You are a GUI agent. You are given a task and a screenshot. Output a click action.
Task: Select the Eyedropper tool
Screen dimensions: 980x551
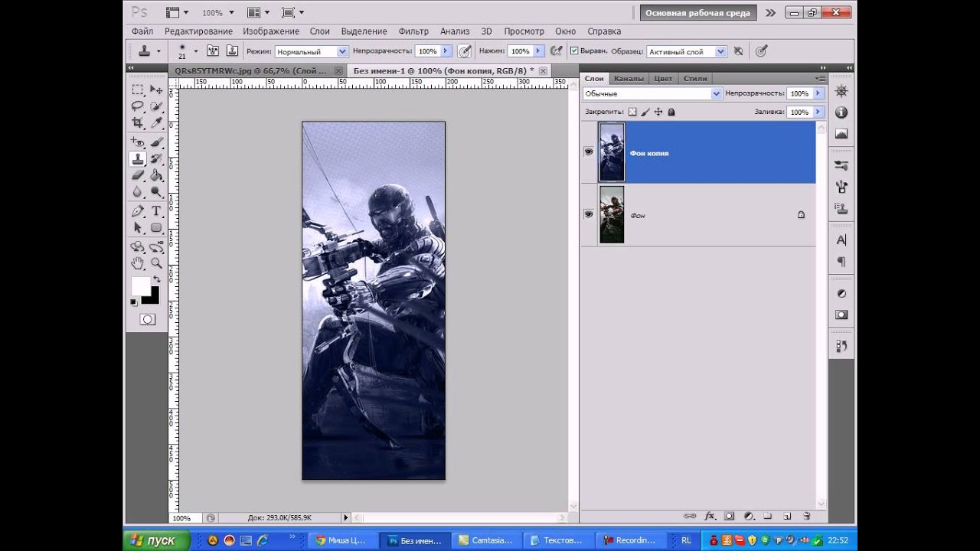click(x=156, y=122)
